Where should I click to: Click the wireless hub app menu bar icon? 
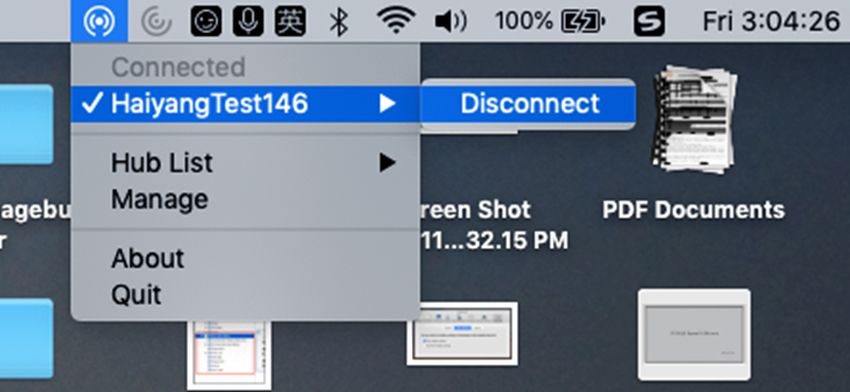[99, 21]
